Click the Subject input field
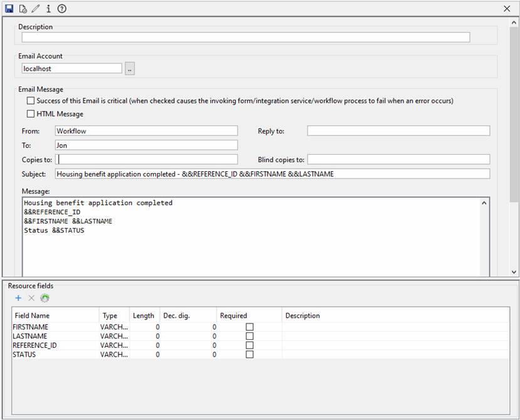 pos(273,174)
